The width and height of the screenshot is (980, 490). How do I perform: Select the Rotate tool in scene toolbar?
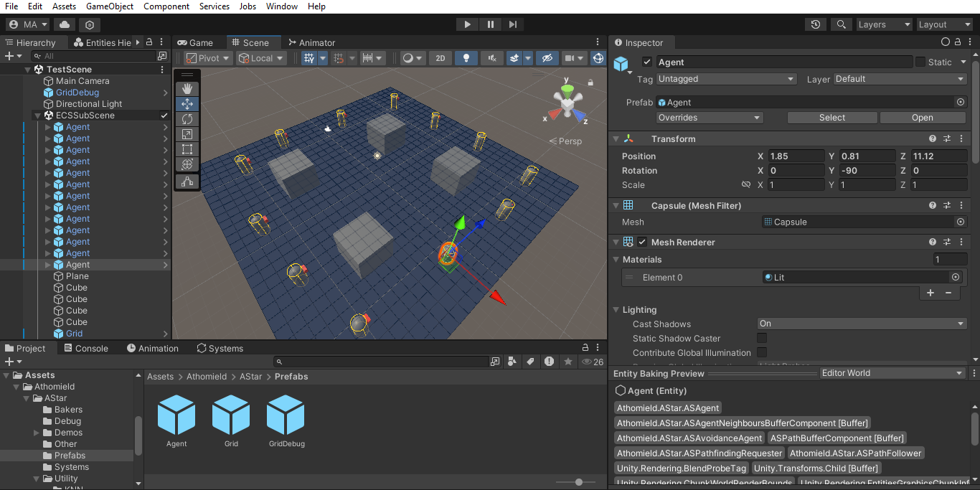click(187, 119)
